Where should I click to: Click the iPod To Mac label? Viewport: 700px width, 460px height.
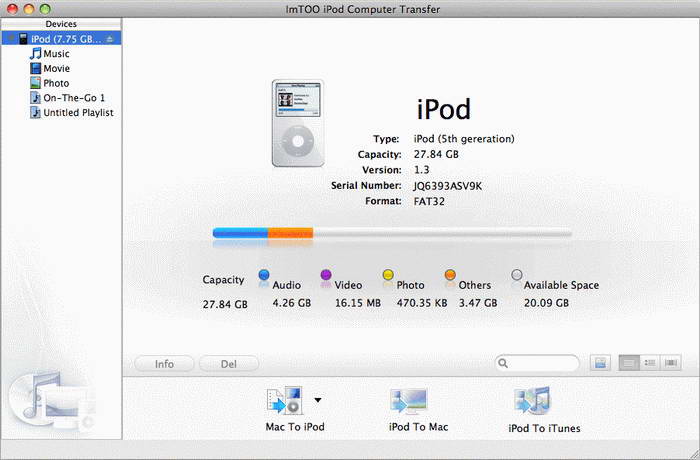pyautogui.click(x=418, y=427)
